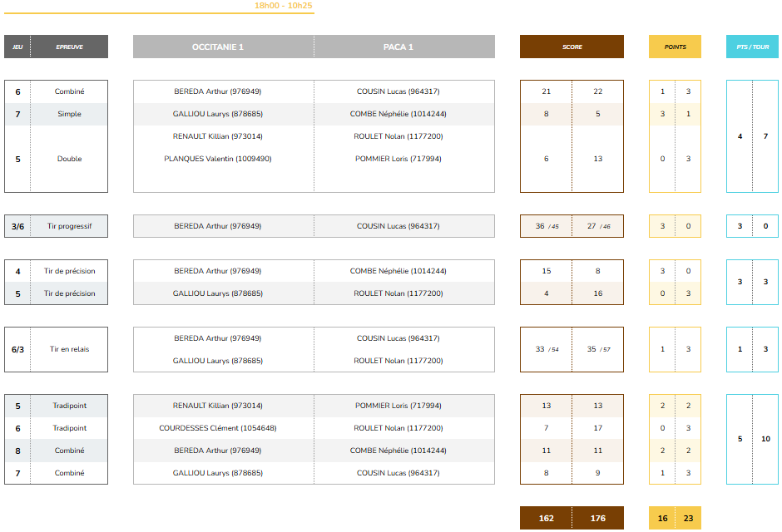The height and width of the screenshot is (532, 782).
Task: Click the EPREUVE column header
Action: click(69, 47)
